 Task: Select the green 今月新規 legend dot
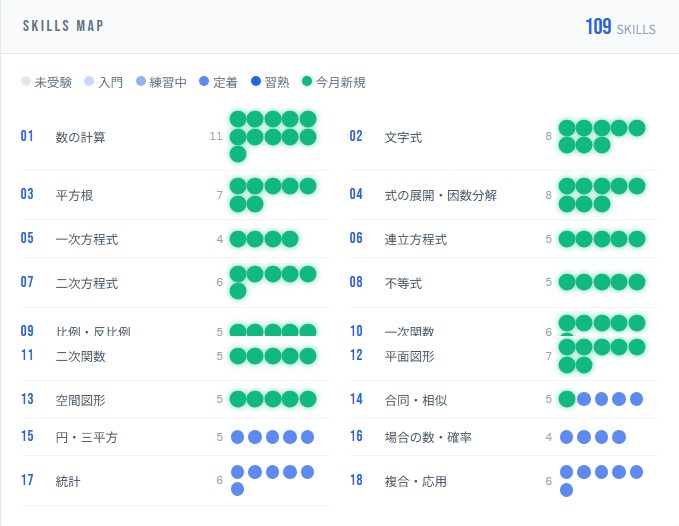307,81
